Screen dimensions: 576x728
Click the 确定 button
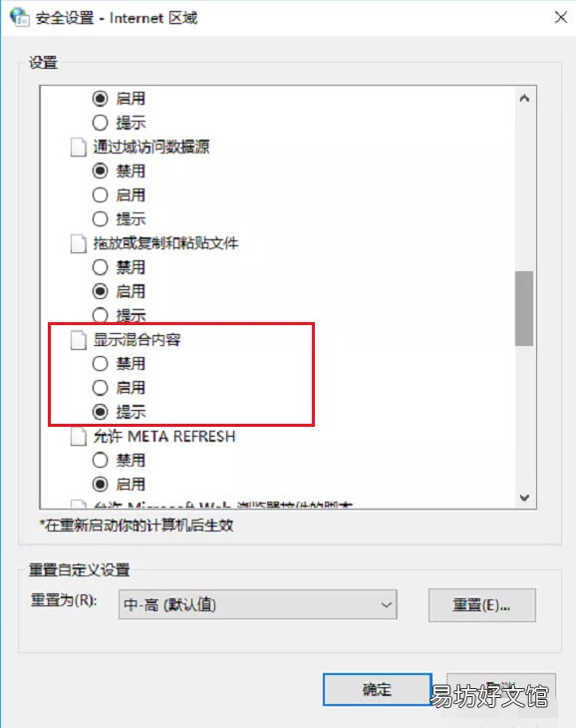pos(378,689)
